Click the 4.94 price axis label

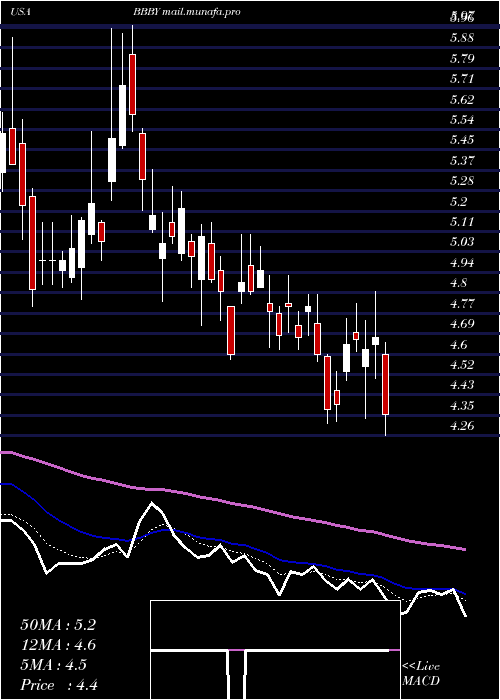462,262
